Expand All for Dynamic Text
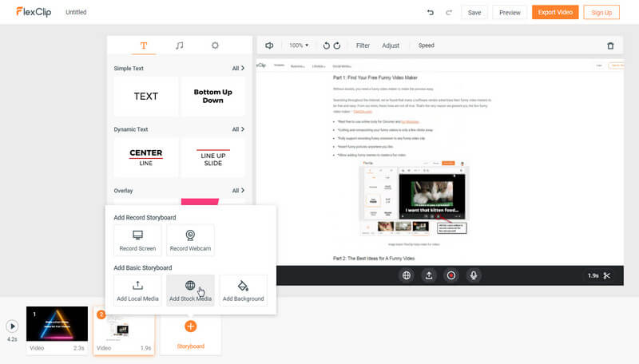This screenshot has width=639, height=364. 238,129
